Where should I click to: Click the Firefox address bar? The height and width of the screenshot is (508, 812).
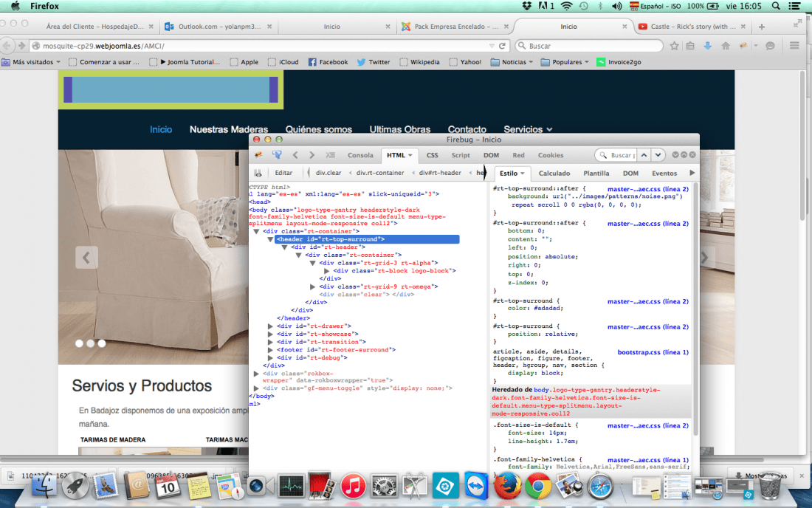coord(269,46)
